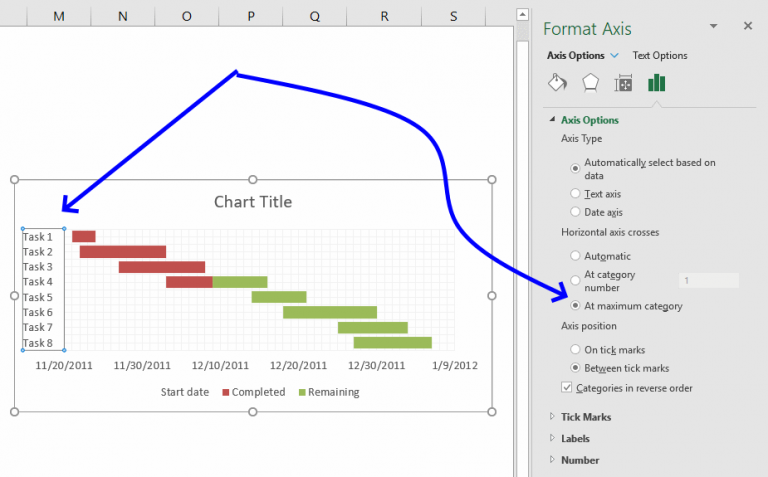Open the Axis Options bar chart icon
This screenshot has height=477, width=768.
[656, 83]
